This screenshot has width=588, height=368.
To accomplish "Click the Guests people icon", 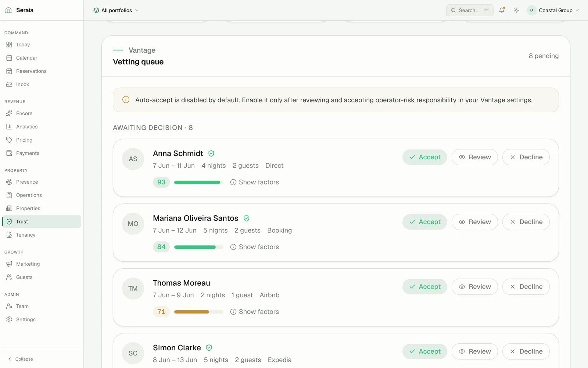I will 9,277.
